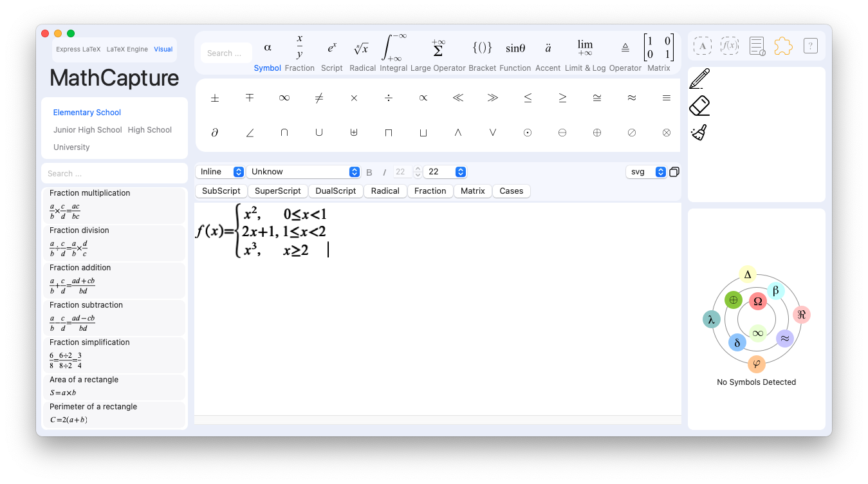The image size is (868, 484).
Task: Insert the partial derivative symbol
Action: [215, 133]
